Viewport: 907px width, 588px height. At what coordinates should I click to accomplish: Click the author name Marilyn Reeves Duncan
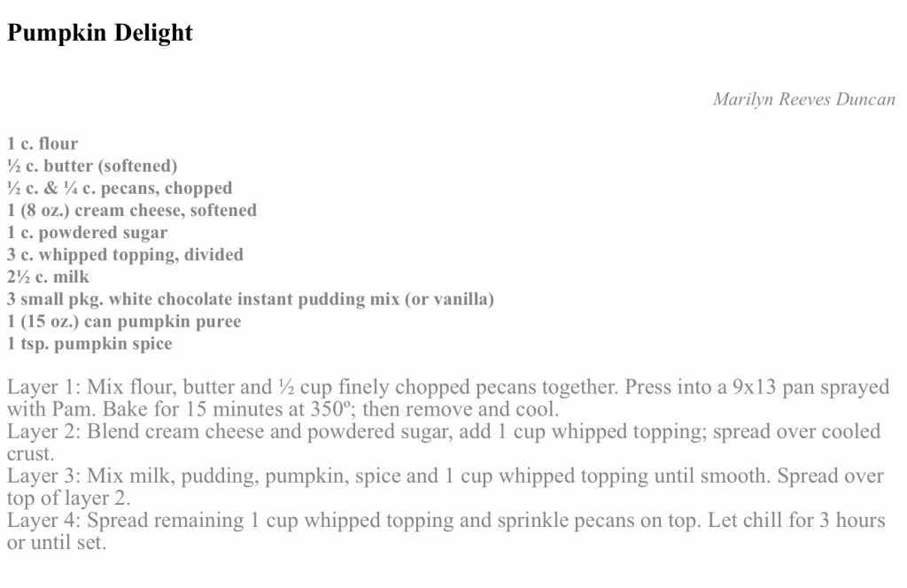[803, 99]
